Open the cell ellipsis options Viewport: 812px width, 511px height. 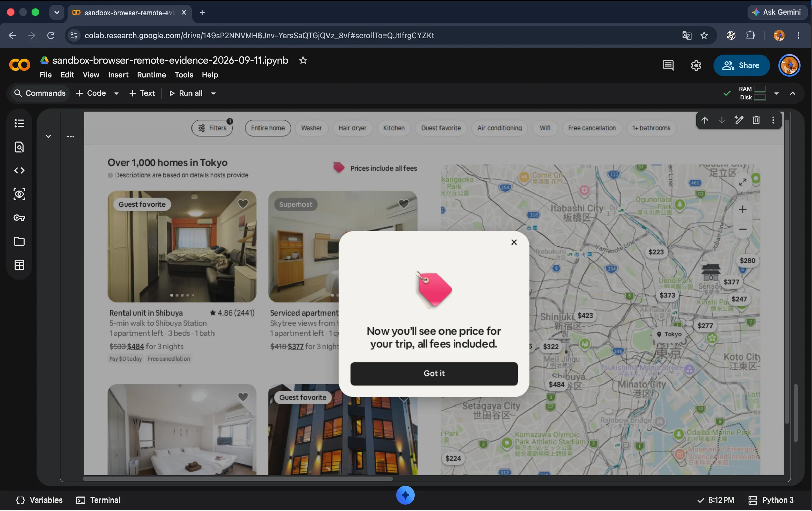coord(70,137)
